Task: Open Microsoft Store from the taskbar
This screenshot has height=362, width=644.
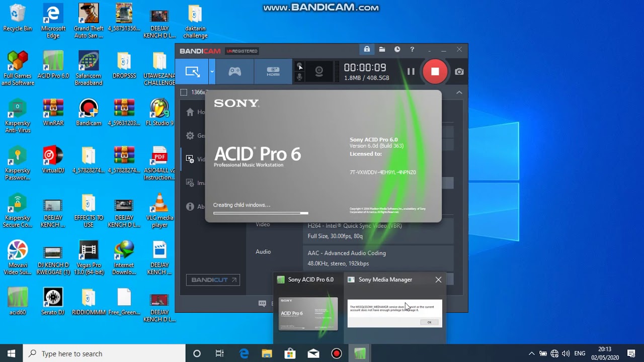Action: coord(290,353)
